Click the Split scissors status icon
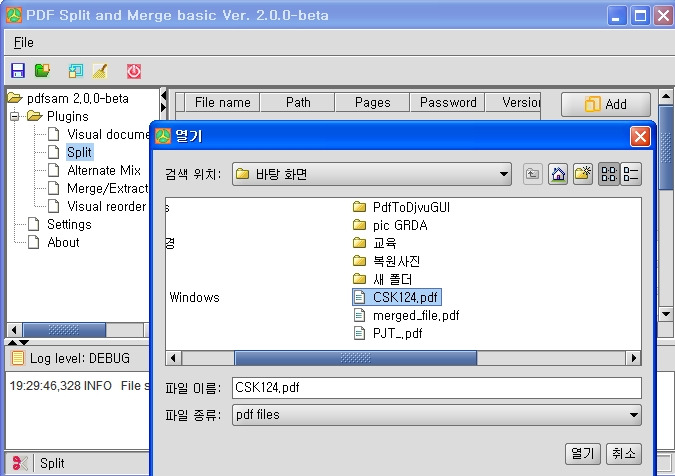 pos(19,463)
